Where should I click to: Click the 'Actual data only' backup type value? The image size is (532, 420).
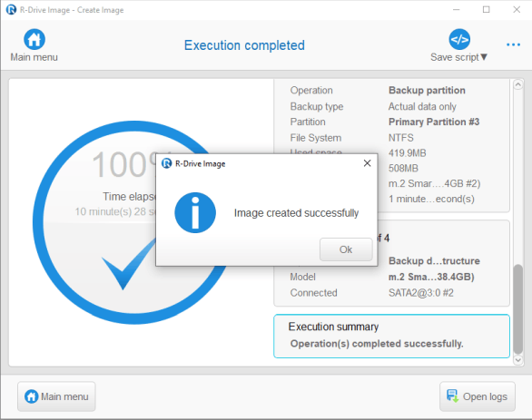(422, 106)
